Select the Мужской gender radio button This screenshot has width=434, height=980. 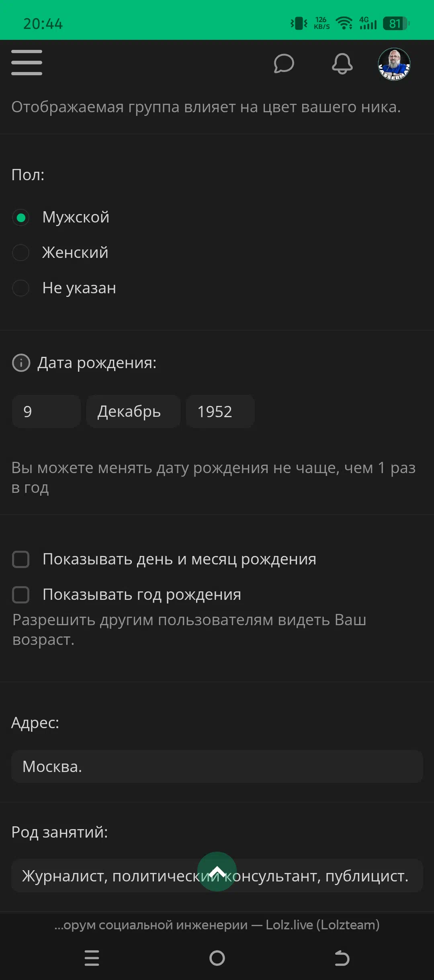click(21, 218)
